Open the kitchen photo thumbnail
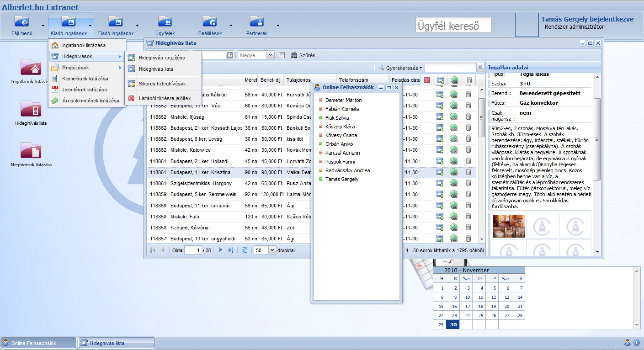The image size is (644, 350). click(x=508, y=226)
